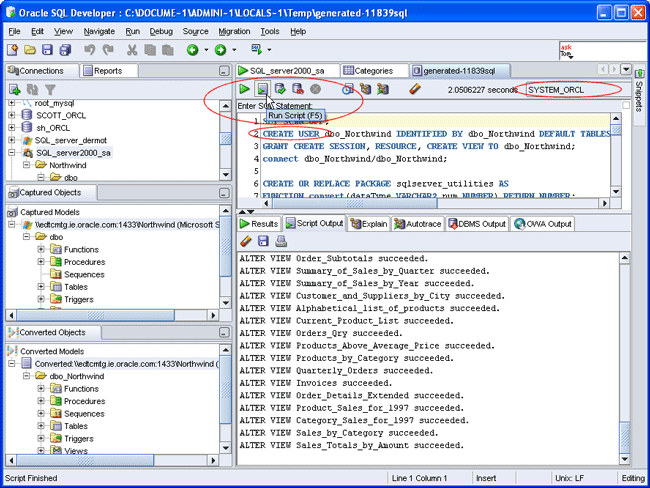
Task: Save the current file with Save icon
Action: (47, 50)
